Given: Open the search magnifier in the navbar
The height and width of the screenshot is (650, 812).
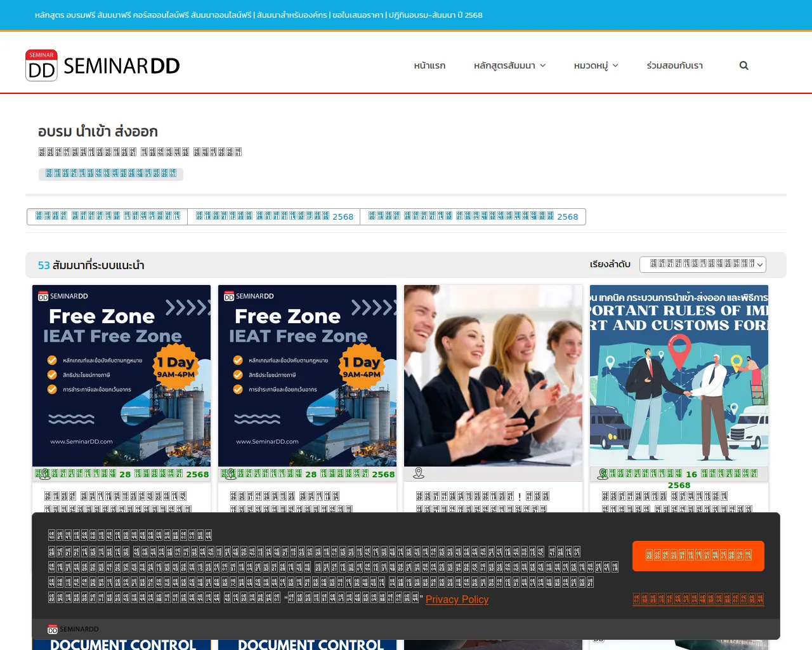Looking at the screenshot, I should pyautogui.click(x=744, y=65).
